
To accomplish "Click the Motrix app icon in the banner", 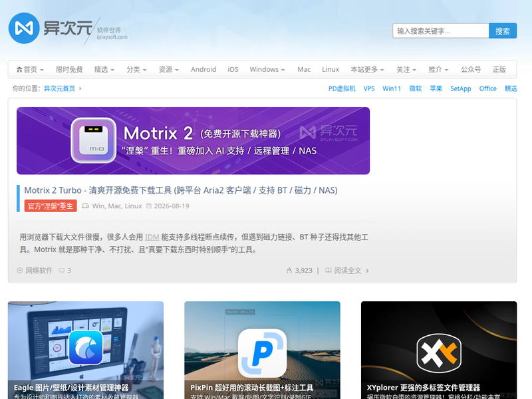I will (94, 140).
